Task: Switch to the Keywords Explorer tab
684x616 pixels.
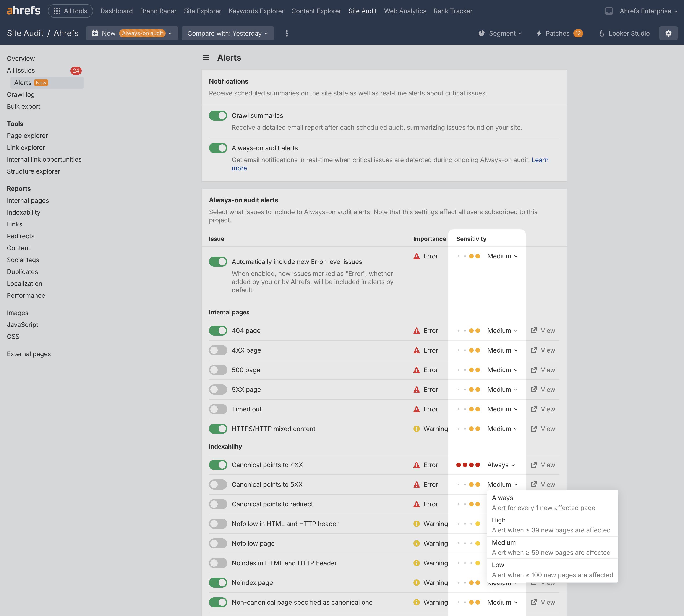Action: click(x=256, y=11)
